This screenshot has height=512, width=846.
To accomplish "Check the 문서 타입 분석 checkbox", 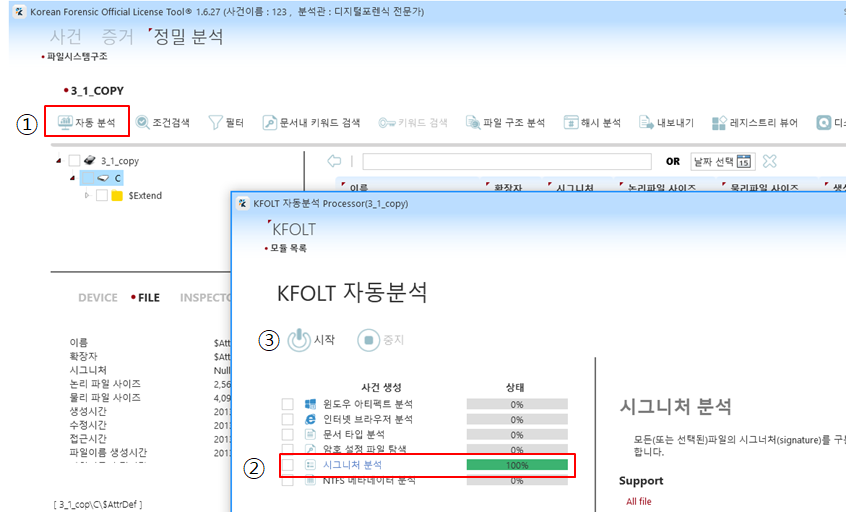I will (288, 434).
